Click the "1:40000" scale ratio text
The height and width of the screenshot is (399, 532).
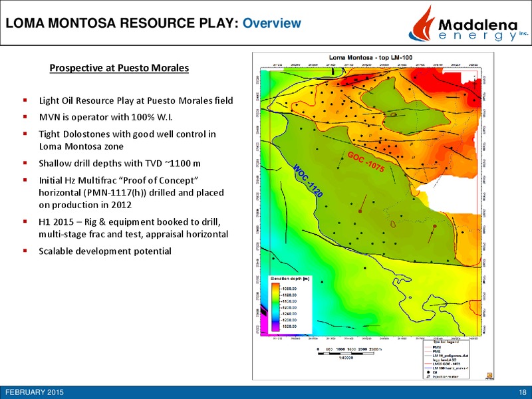coord(346,358)
